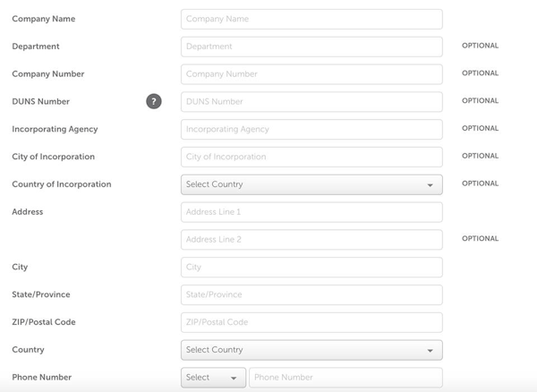Open the Country of Incorporation dropdown
Screen dimensions: 537x392
[311, 184]
